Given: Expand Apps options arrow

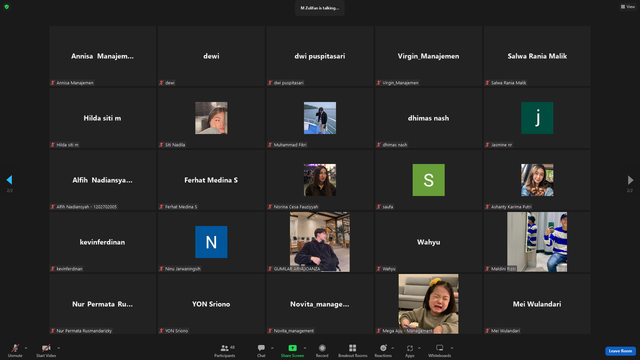Looking at the screenshot, I should click(x=419, y=348).
